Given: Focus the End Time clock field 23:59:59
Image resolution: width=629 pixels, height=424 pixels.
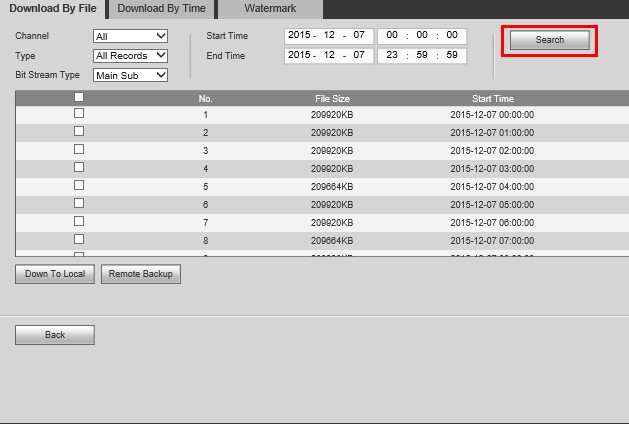Looking at the screenshot, I should (421, 55).
